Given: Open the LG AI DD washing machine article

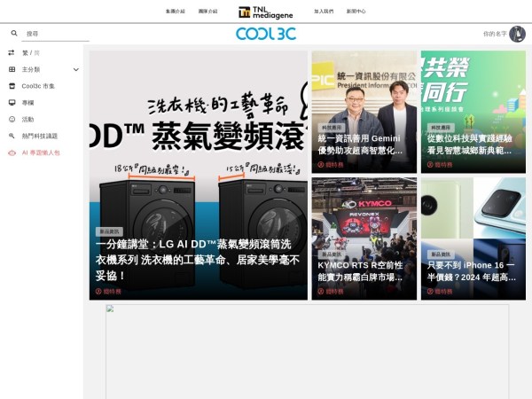Looking at the screenshot, I should [x=198, y=259].
